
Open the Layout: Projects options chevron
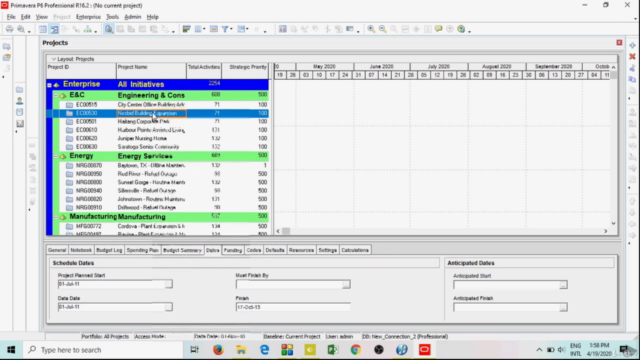coord(53,59)
